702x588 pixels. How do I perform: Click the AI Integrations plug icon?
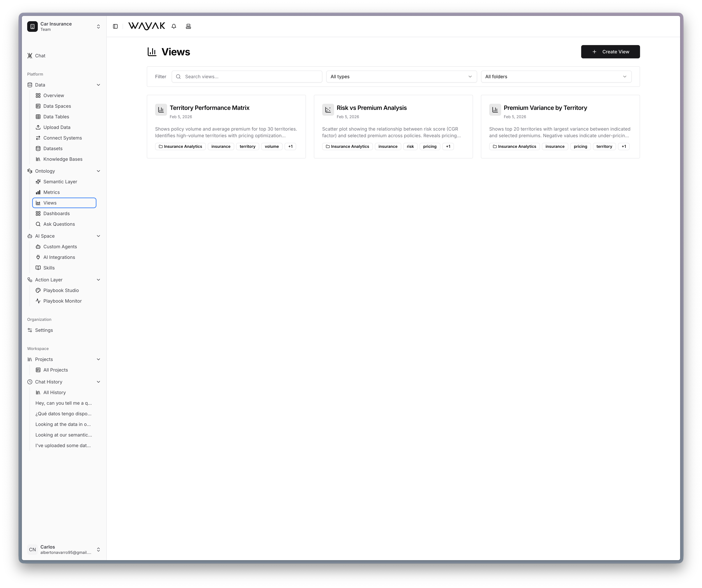click(38, 257)
